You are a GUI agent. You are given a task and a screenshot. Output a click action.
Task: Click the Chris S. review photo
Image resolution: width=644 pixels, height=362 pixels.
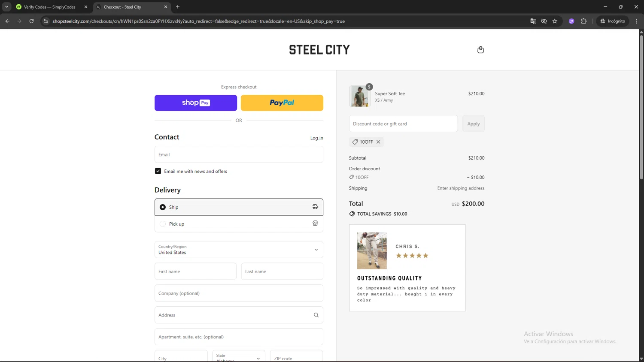(x=372, y=251)
